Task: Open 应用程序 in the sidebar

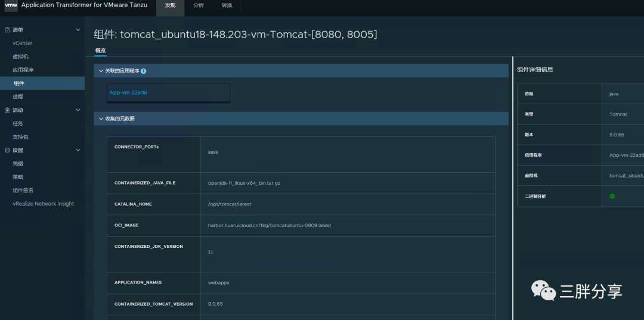Action: 23,70
